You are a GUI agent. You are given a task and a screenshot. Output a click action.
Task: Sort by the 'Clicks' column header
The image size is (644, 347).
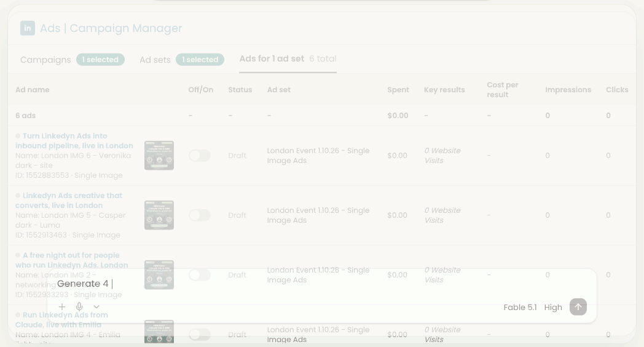click(617, 90)
